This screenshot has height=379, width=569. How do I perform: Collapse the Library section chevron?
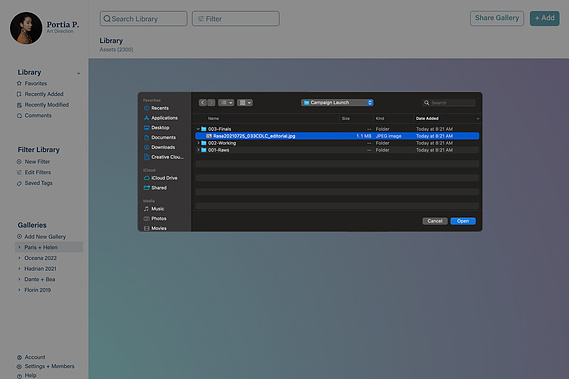click(78, 73)
